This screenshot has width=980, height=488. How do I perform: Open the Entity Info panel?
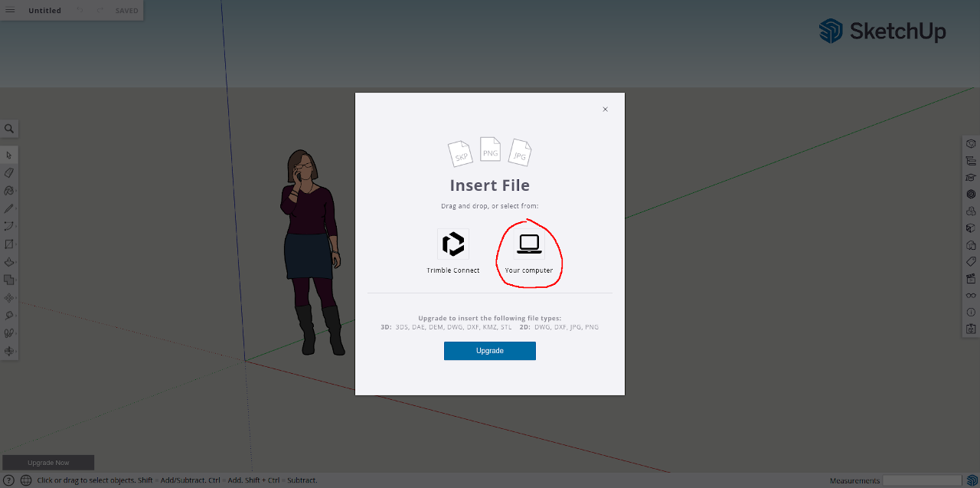[970, 142]
